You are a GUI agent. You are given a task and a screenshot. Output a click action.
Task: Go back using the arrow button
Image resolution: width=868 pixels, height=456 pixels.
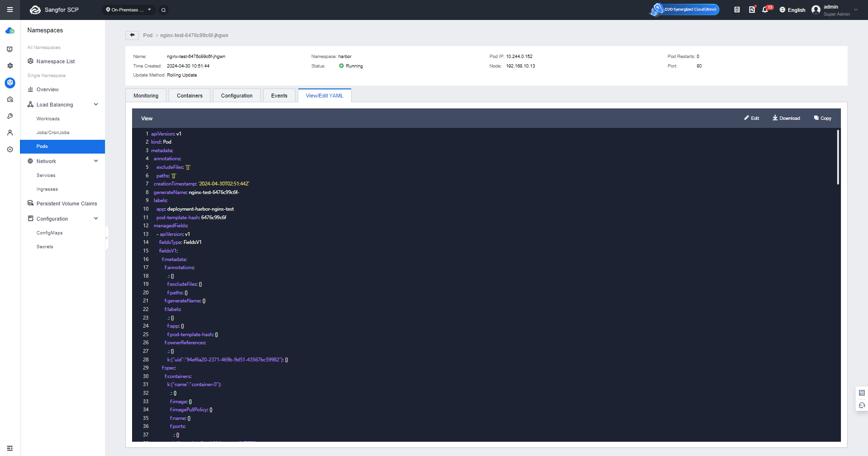pos(132,35)
